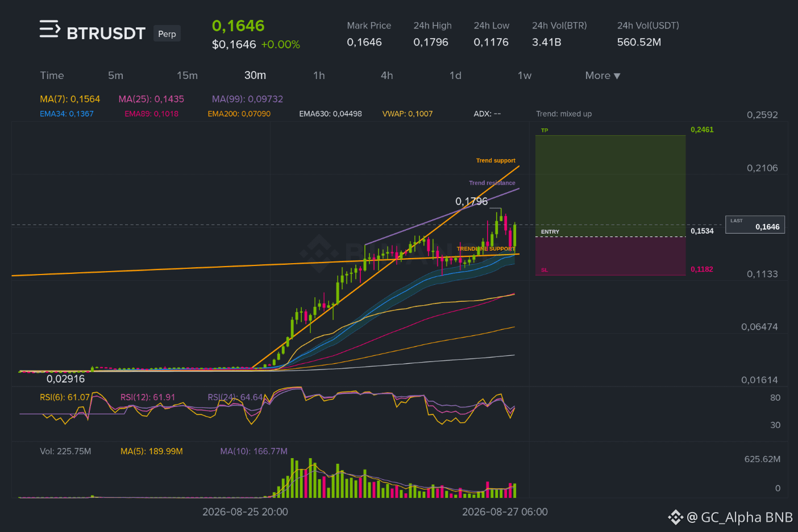
Task: Click the 0,06474 price axis label
Action: (759, 327)
